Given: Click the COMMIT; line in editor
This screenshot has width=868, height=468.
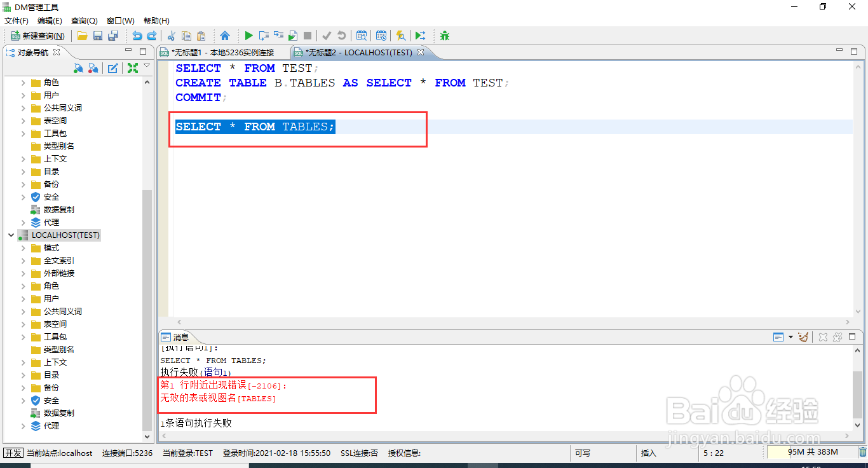Looking at the screenshot, I should (201, 97).
